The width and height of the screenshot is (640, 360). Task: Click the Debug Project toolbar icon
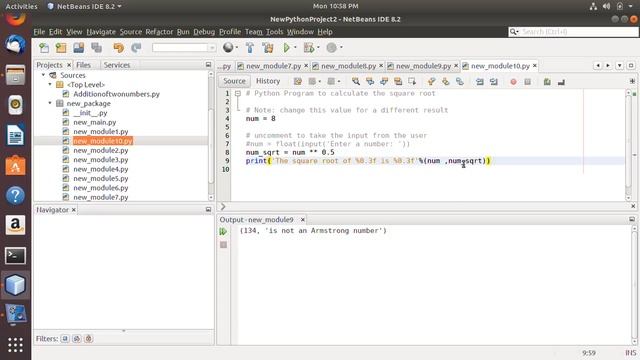point(309,48)
